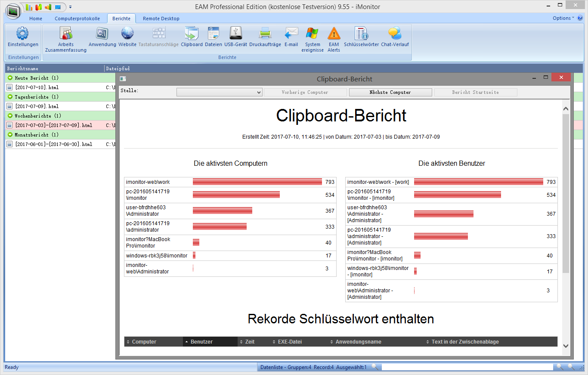This screenshot has height=375, width=588.
Task: Open the Einstellungen gear icon
Action: pyautogui.click(x=22, y=34)
